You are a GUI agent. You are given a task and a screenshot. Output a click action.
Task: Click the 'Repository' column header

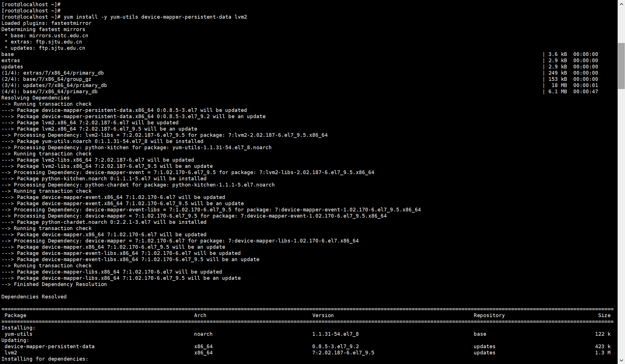(489, 315)
